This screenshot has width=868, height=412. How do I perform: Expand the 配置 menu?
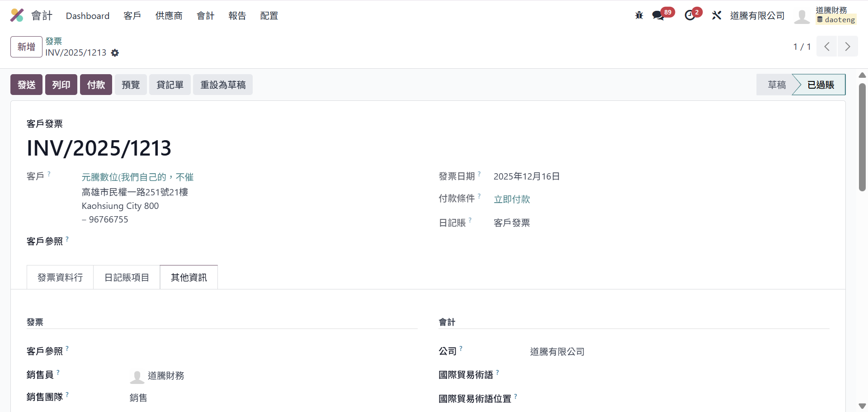(269, 16)
